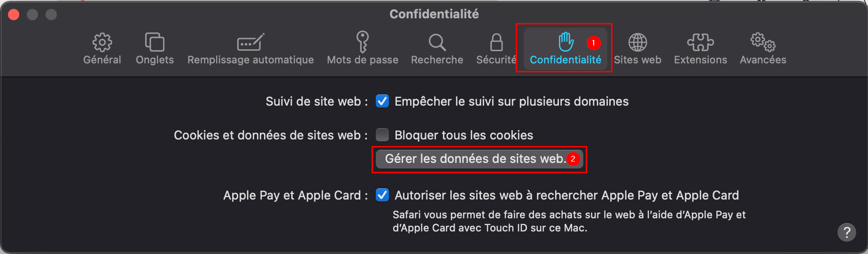This screenshot has height=254, width=868.
Task: Open the Général gear icon
Action: pos(102,42)
